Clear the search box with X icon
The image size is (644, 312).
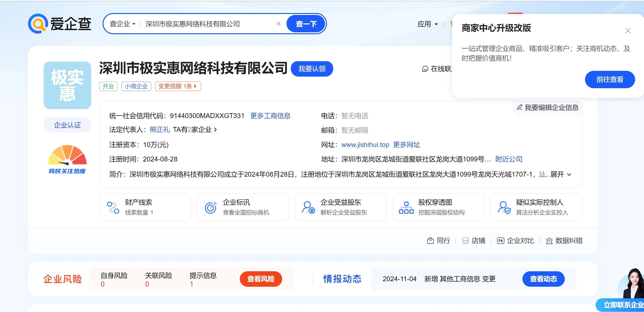[x=279, y=24]
